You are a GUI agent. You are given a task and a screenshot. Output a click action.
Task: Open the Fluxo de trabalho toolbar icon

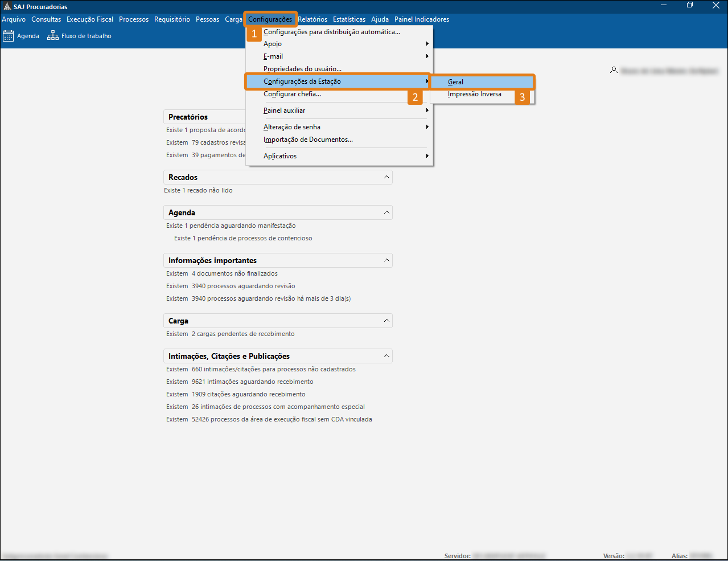pyautogui.click(x=53, y=36)
